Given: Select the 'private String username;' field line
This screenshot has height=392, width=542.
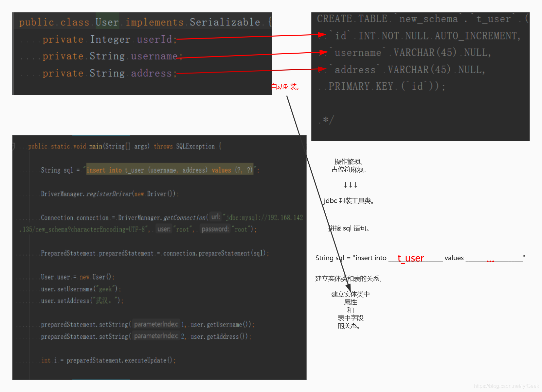Looking at the screenshot, I should [x=113, y=56].
